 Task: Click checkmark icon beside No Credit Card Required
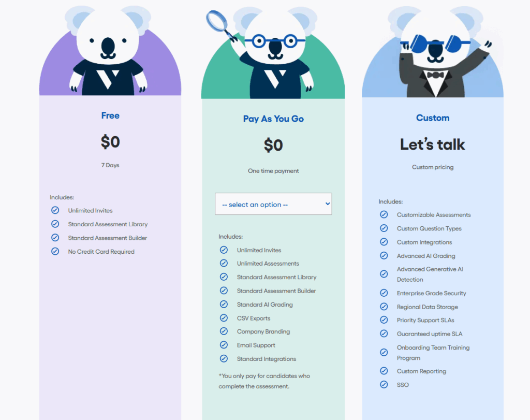point(55,251)
